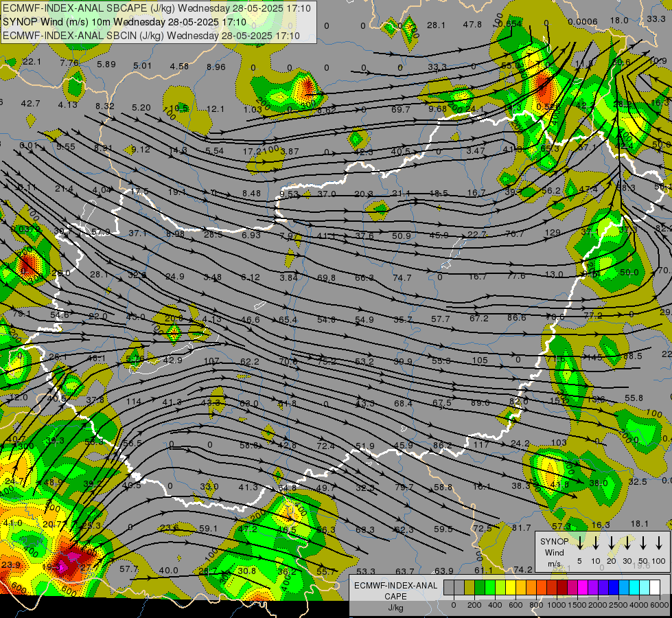Image resolution: width=672 pixels, height=618 pixels.
Task: Click the ECMWF-INDEX-ANAL CAPE legend label
Action: coord(395,591)
